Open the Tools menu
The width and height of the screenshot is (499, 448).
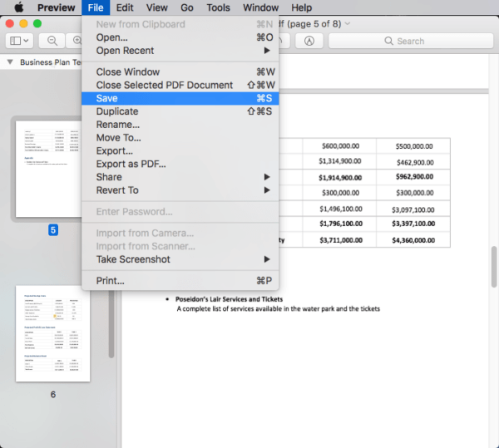[x=218, y=7]
